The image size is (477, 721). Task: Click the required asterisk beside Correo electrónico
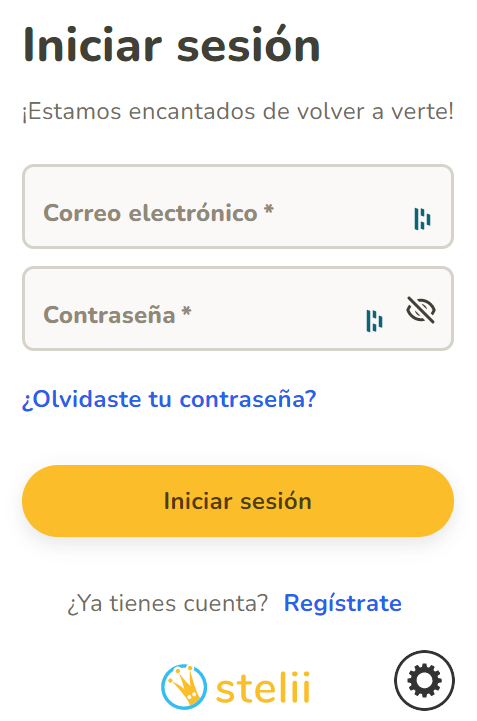[x=269, y=210]
